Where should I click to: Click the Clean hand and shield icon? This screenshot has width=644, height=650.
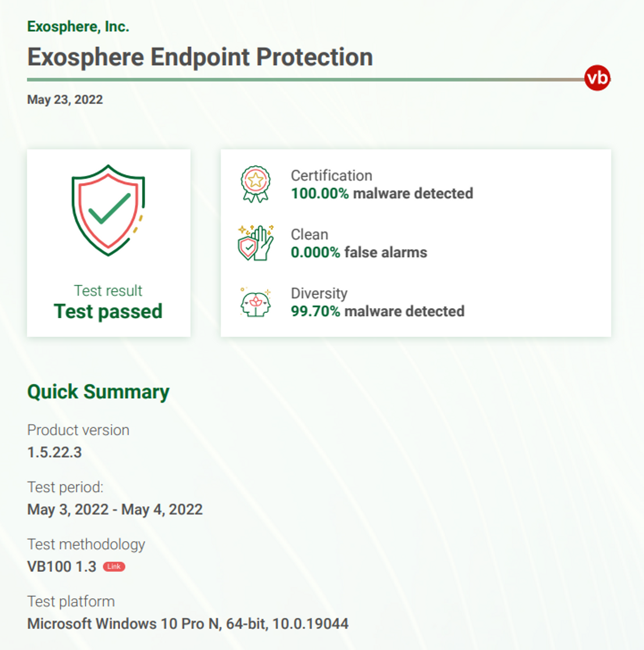255,243
